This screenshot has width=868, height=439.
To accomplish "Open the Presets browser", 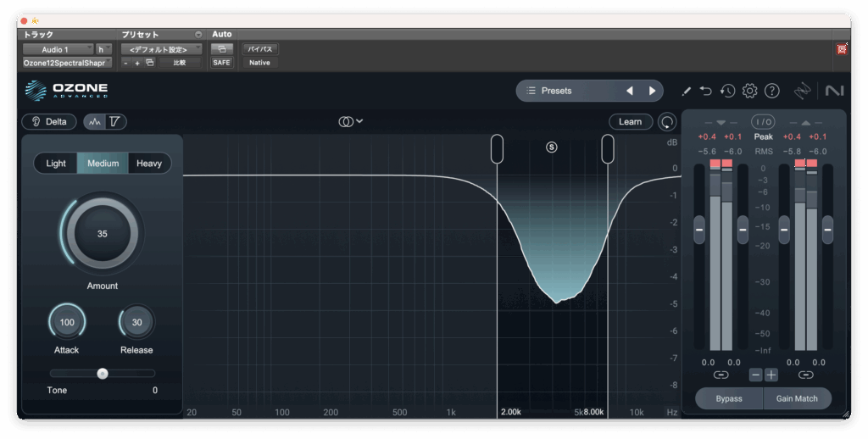I will click(x=568, y=91).
